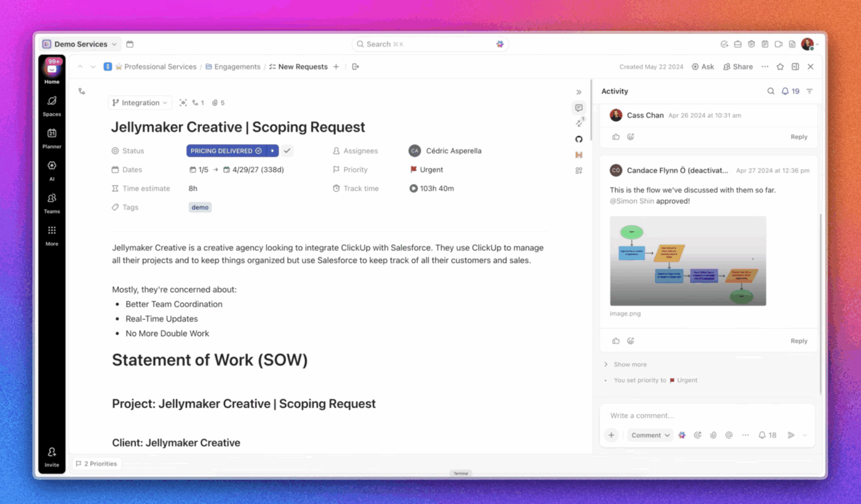Expand Show more in activity feed
861x504 pixels.
pyautogui.click(x=630, y=364)
